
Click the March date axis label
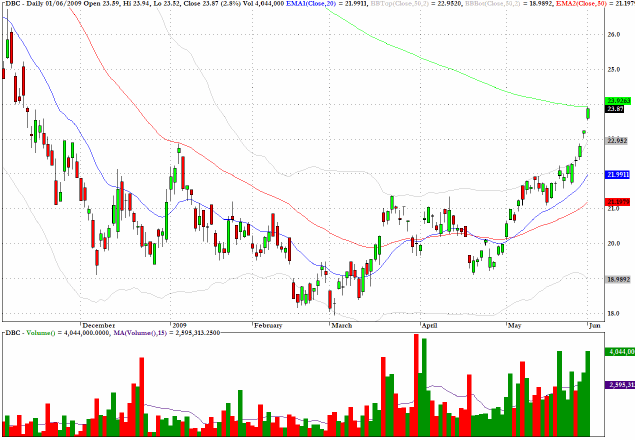click(x=342, y=325)
